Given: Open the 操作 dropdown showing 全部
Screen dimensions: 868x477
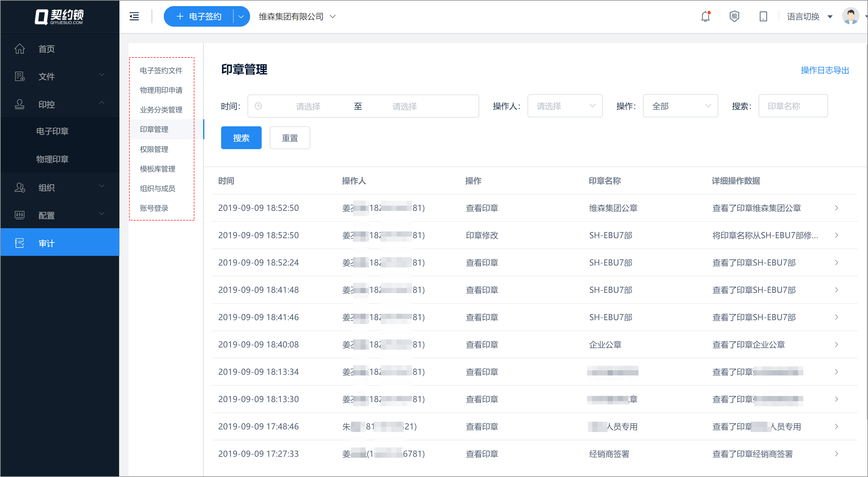Looking at the screenshot, I should (x=680, y=106).
